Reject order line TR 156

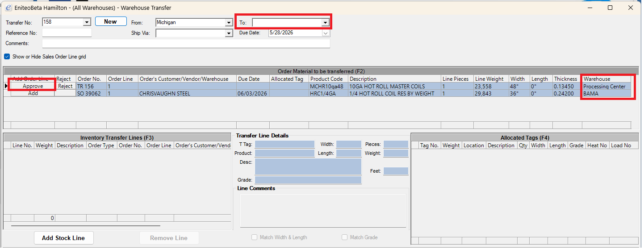(65, 86)
